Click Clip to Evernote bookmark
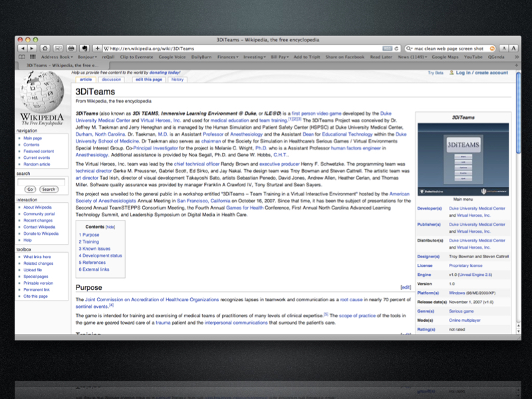 coord(136,57)
